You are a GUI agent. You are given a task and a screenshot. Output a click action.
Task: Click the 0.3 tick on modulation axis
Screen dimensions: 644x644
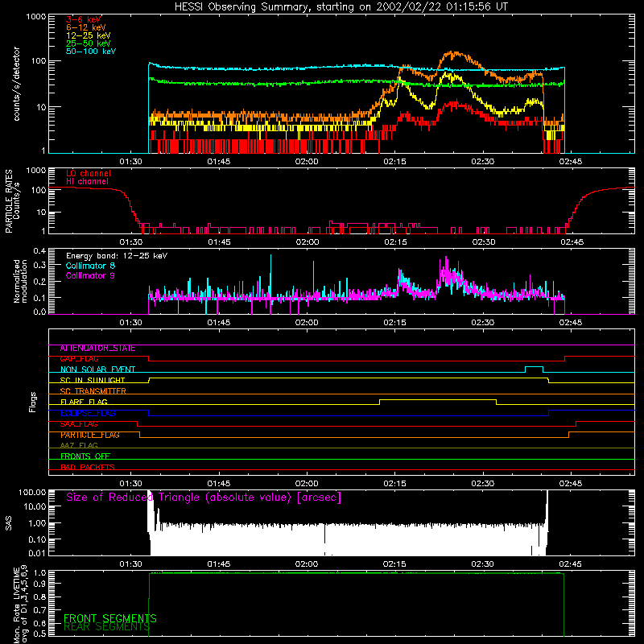(x=39, y=265)
